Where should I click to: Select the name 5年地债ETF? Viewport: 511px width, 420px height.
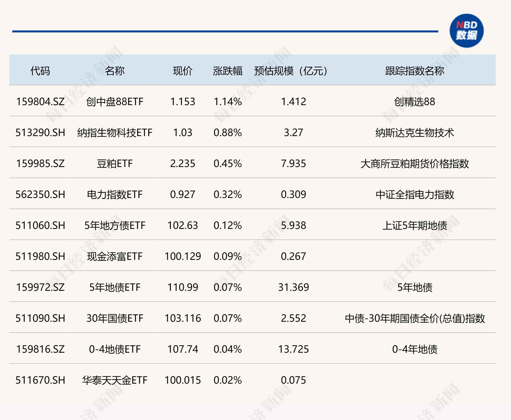coord(115,287)
